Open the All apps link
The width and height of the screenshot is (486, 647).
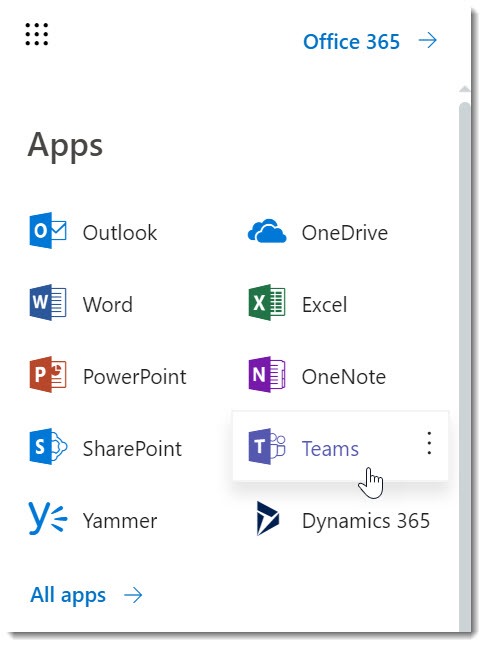68,595
